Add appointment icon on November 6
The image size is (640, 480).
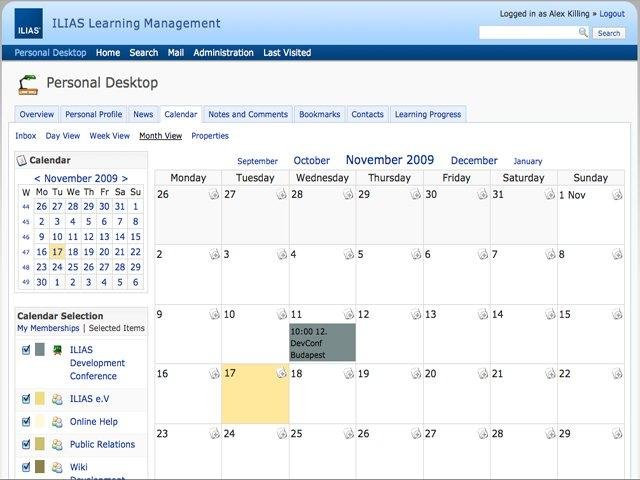pyautogui.click(x=483, y=254)
